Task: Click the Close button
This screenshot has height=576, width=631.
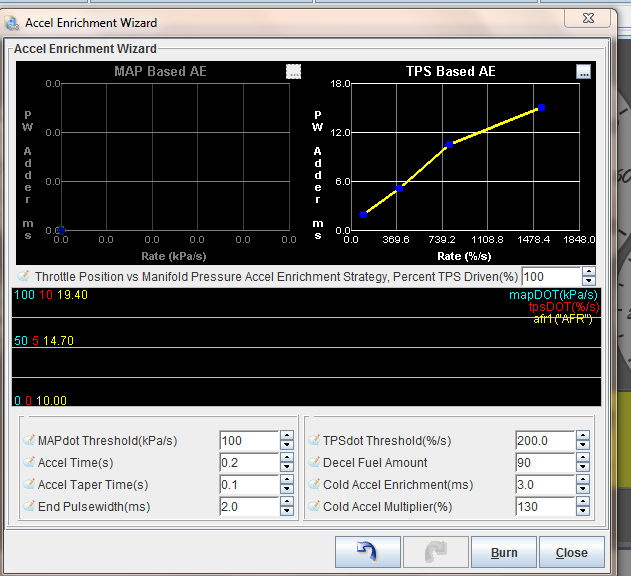Action: (571, 552)
